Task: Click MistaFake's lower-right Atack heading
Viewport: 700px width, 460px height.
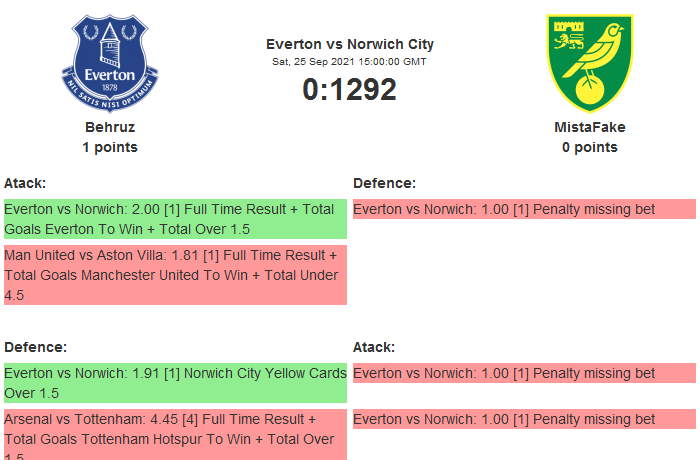Action: (374, 347)
